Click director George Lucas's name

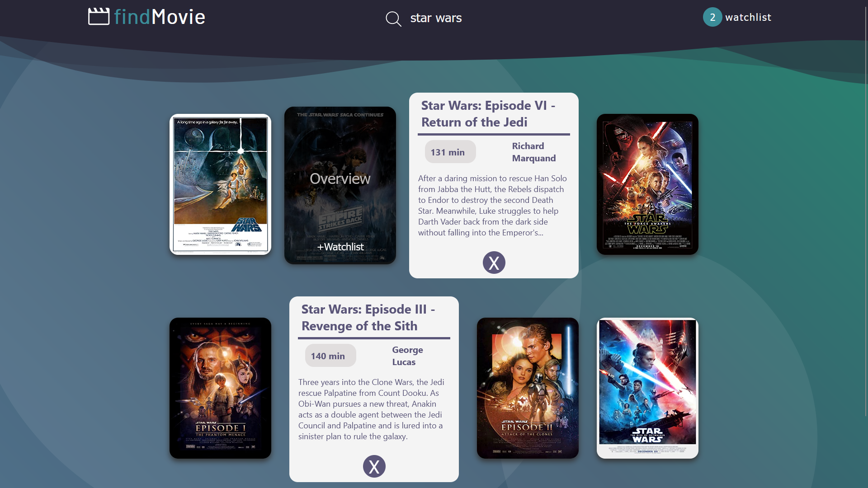click(407, 356)
